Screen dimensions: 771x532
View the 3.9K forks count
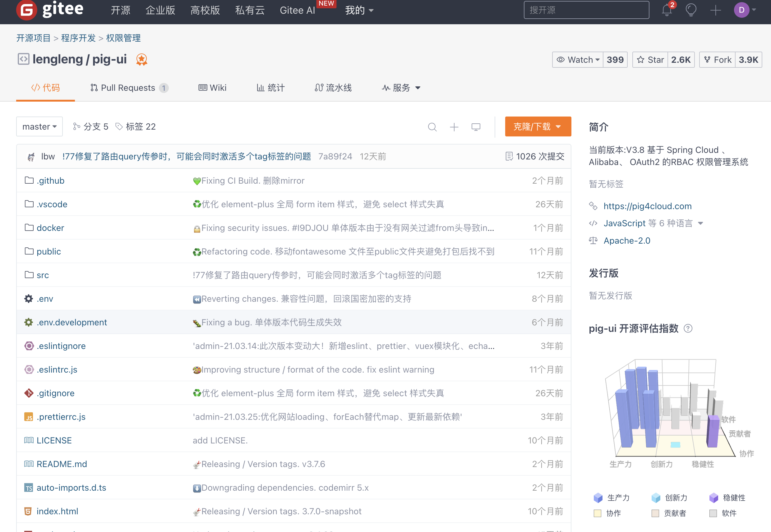tap(748, 60)
